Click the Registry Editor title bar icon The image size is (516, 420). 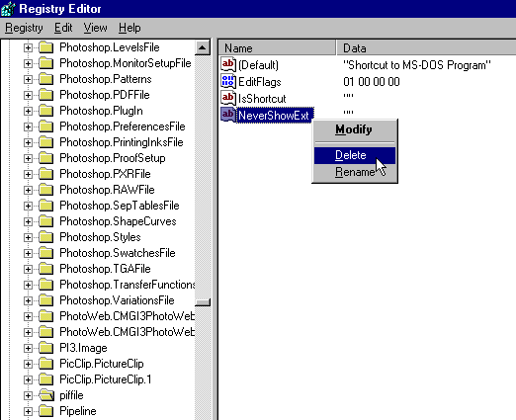[x=8, y=9]
